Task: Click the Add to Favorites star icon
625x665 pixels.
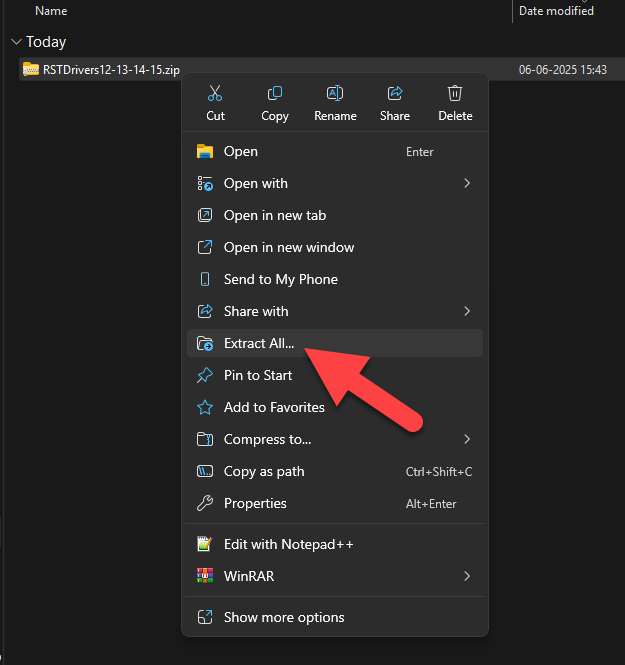Action: (x=205, y=408)
